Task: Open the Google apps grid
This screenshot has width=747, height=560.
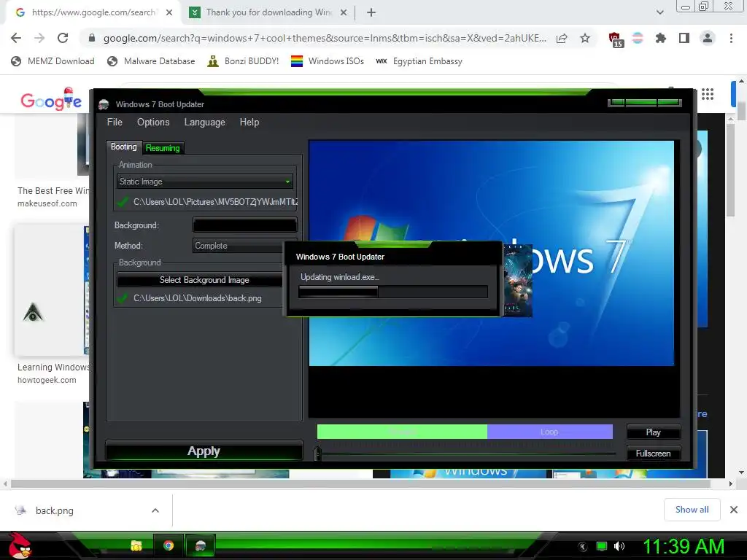Action: [x=708, y=94]
